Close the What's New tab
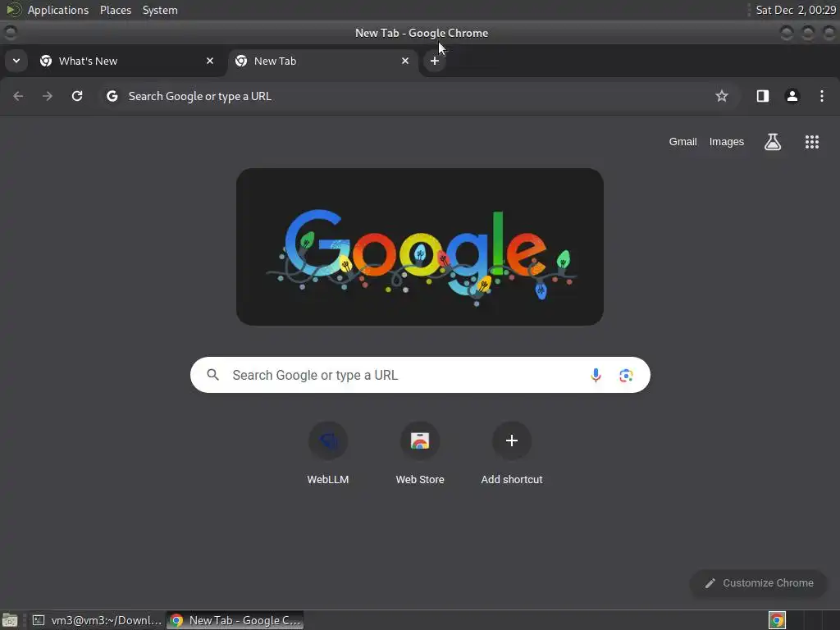 210,61
